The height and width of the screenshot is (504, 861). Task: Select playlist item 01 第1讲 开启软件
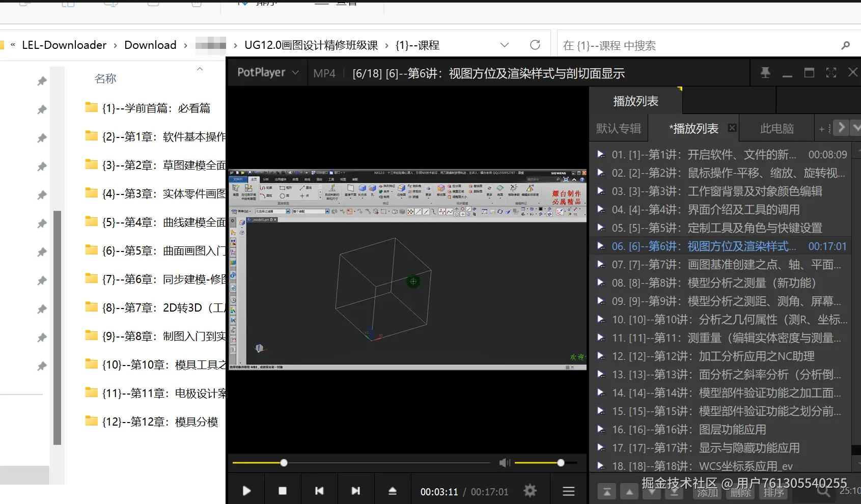(x=703, y=154)
